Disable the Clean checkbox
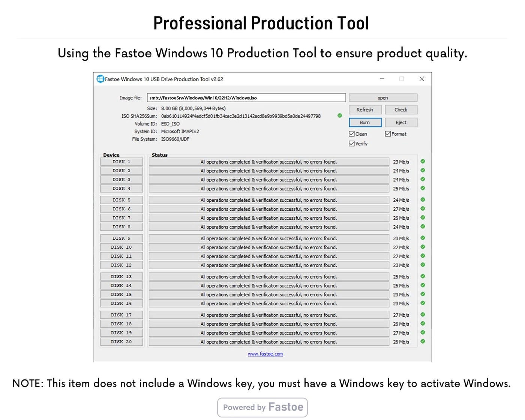Image resolution: width=525 pixels, height=420 pixels. coord(352,133)
